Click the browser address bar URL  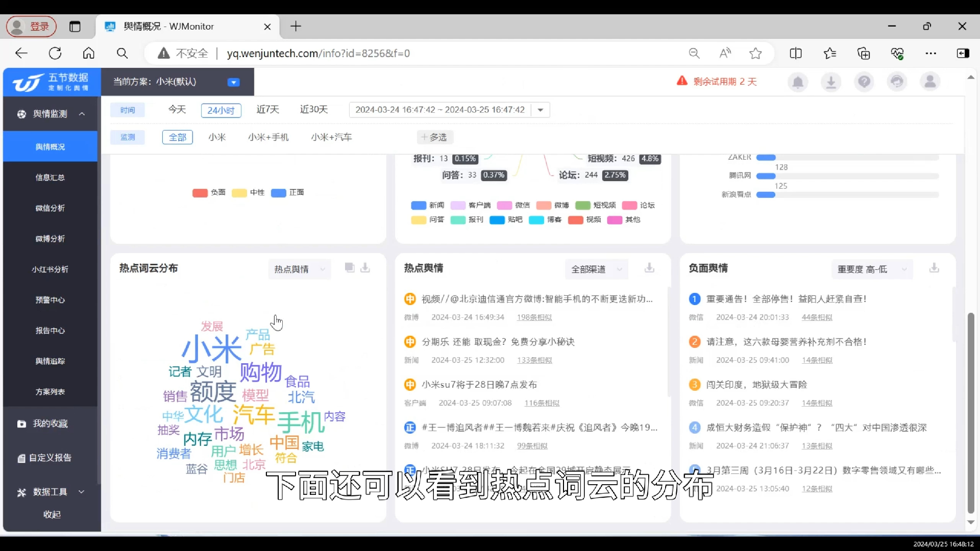[318, 54]
